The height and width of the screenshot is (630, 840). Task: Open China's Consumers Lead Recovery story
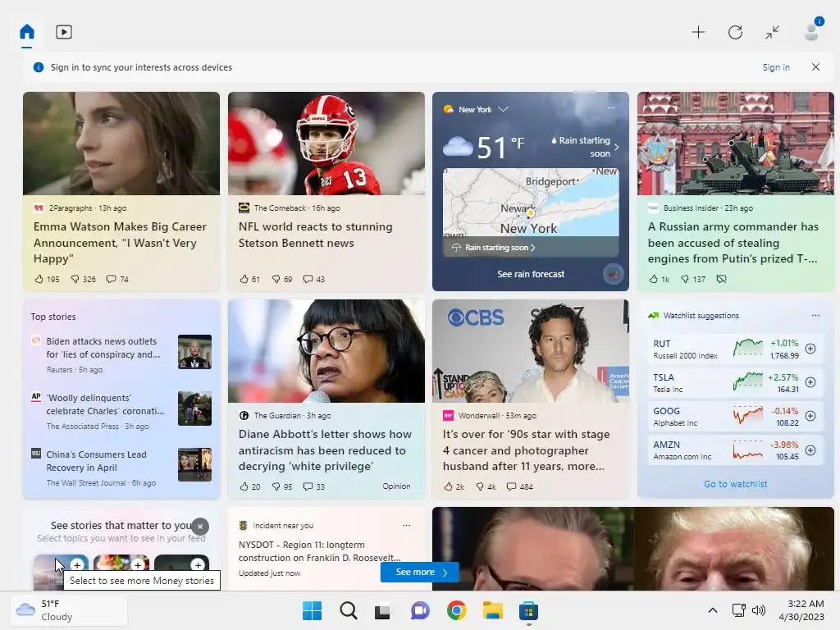(97, 461)
